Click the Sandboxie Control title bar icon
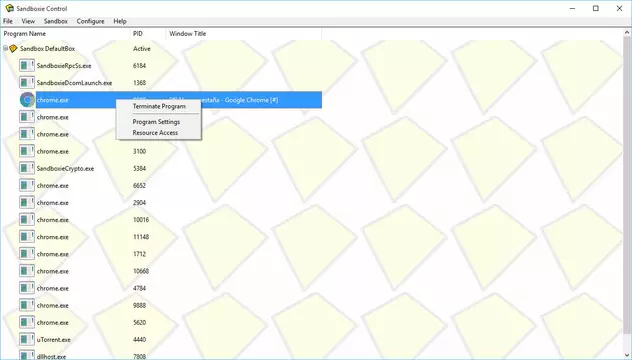 pyautogui.click(x=9, y=8)
